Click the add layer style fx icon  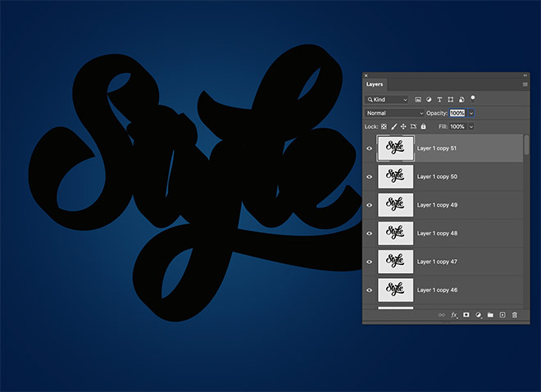click(x=454, y=315)
